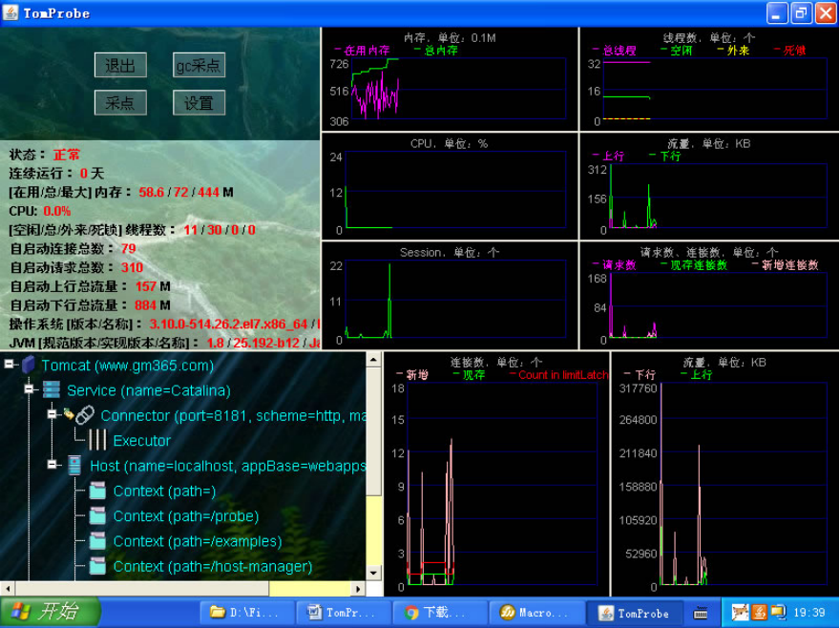Select Connector (port=8181) tree item

click(233, 416)
